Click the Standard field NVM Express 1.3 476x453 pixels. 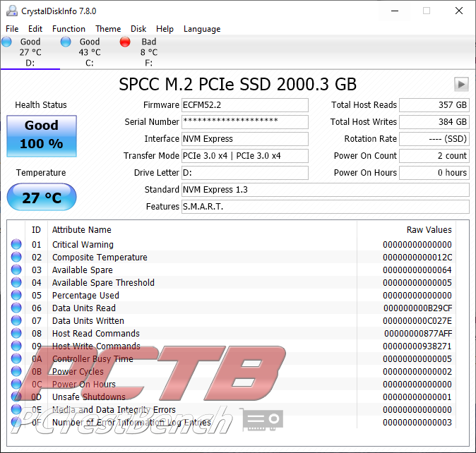(x=326, y=190)
